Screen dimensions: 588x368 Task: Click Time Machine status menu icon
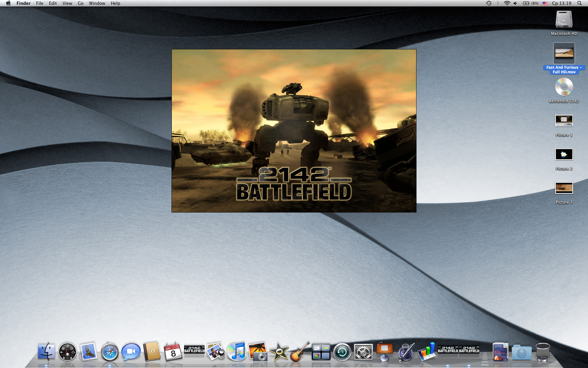489,3
